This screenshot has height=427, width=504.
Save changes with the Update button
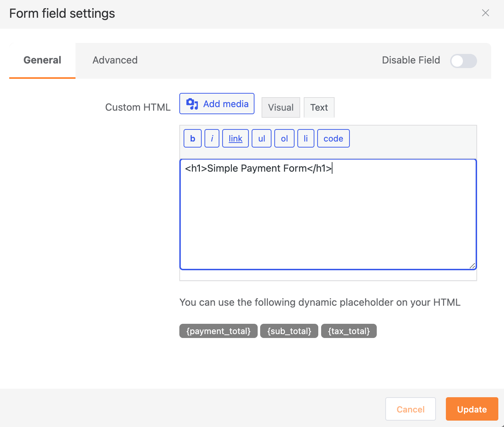click(472, 409)
